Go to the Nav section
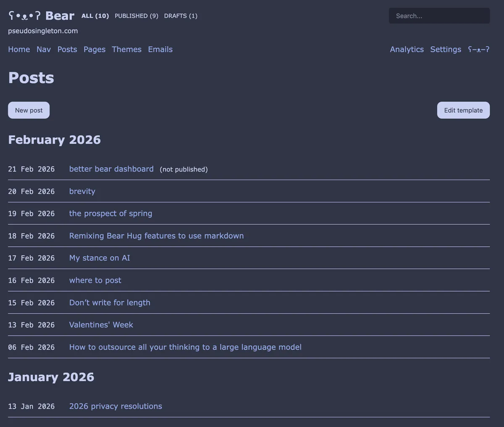The image size is (504, 427). click(x=44, y=50)
